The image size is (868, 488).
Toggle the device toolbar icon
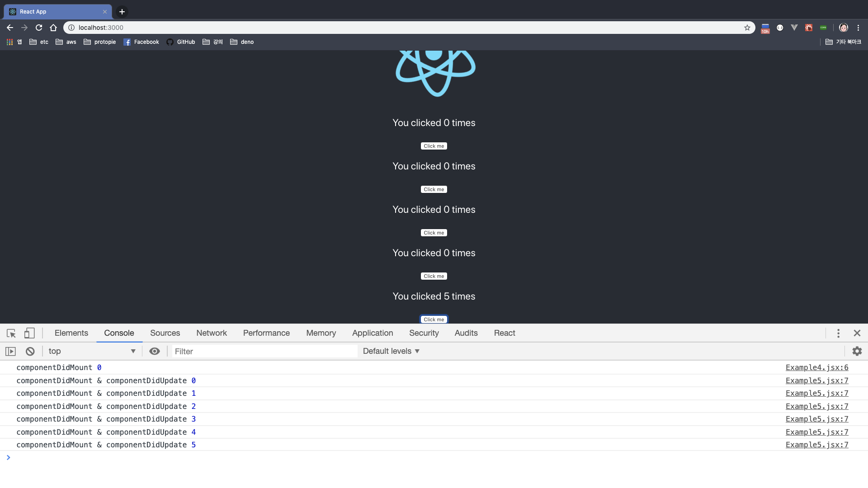coord(29,333)
